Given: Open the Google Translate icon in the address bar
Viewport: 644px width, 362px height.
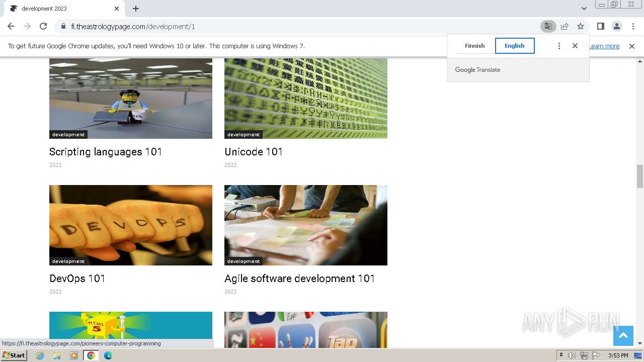Looking at the screenshot, I should [548, 26].
